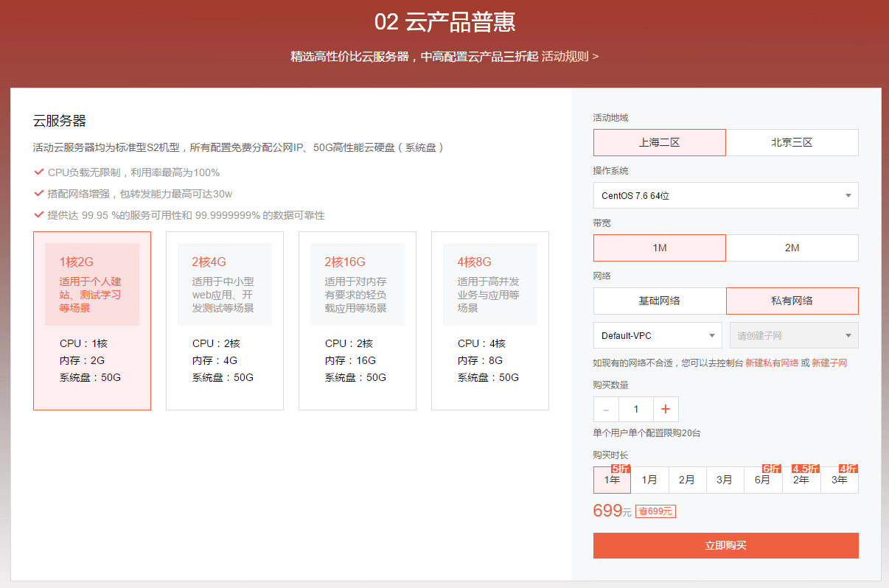The height and width of the screenshot is (588, 889).
Task: Open the 请创建子网 subnet dropdown
Action: 793,335
